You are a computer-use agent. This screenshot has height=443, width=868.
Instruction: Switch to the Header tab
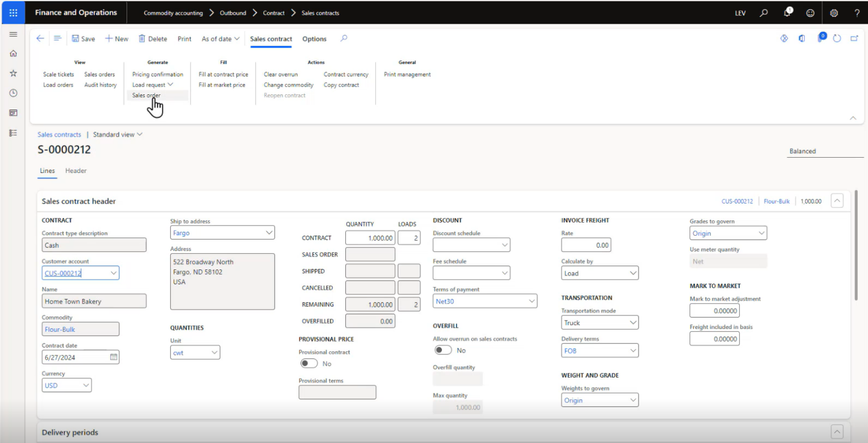(x=76, y=171)
